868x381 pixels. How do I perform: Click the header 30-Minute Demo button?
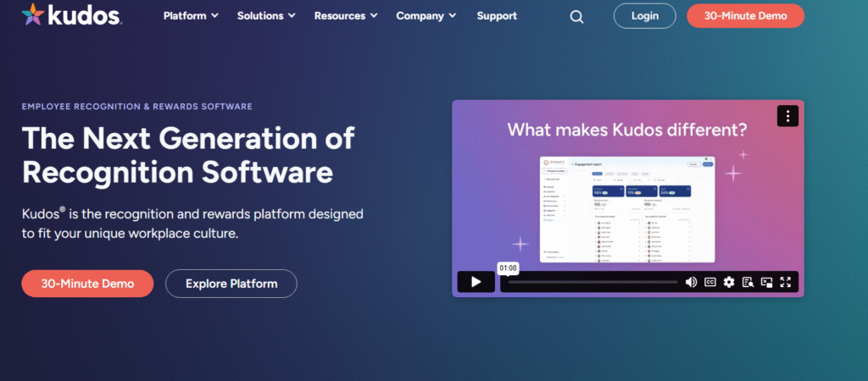click(x=745, y=16)
